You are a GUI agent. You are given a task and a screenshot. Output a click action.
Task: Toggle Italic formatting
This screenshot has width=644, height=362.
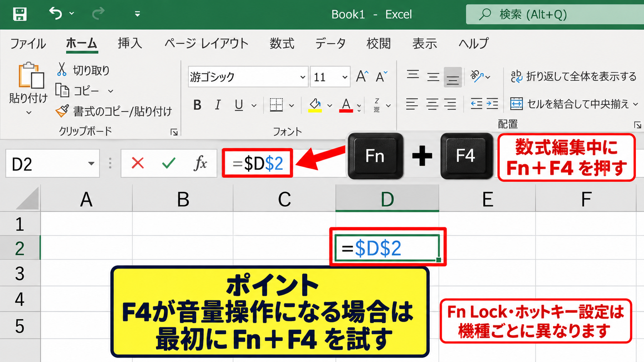218,105
